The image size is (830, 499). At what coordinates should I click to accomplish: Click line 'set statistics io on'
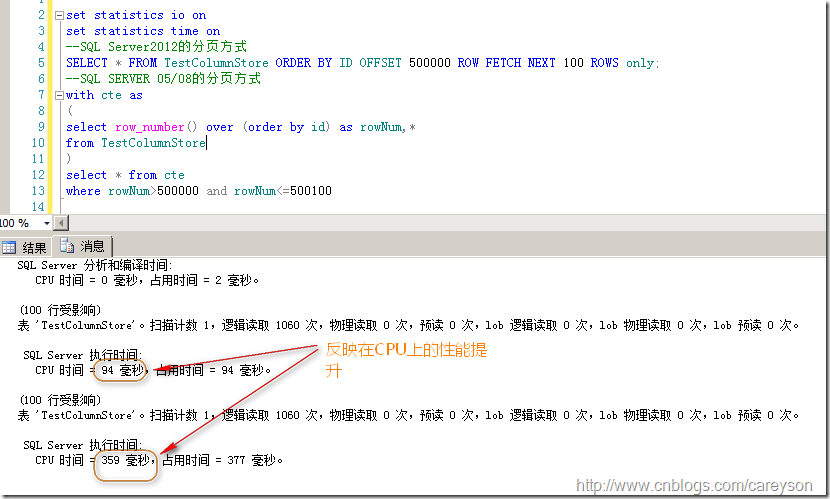136,15
